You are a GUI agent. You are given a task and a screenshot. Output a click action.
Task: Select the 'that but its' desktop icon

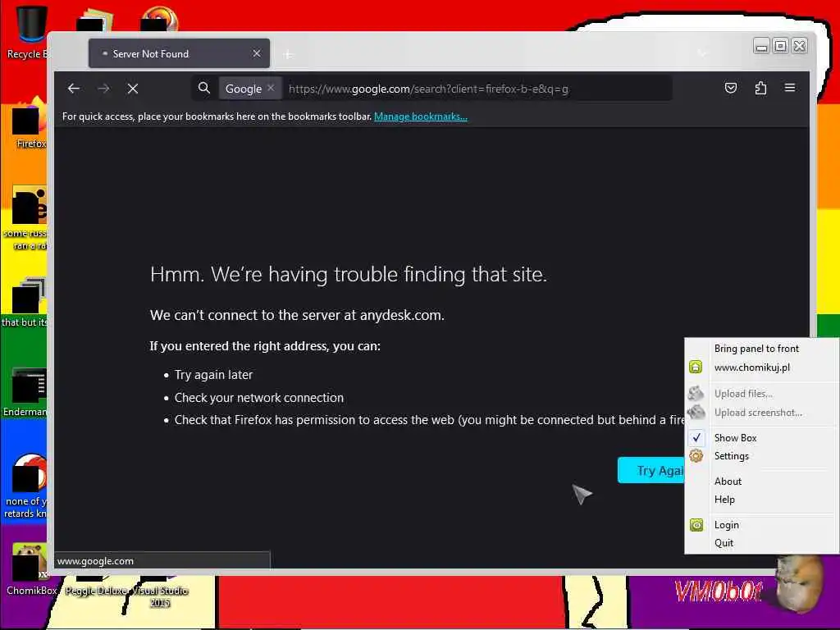tap(25, 303)
